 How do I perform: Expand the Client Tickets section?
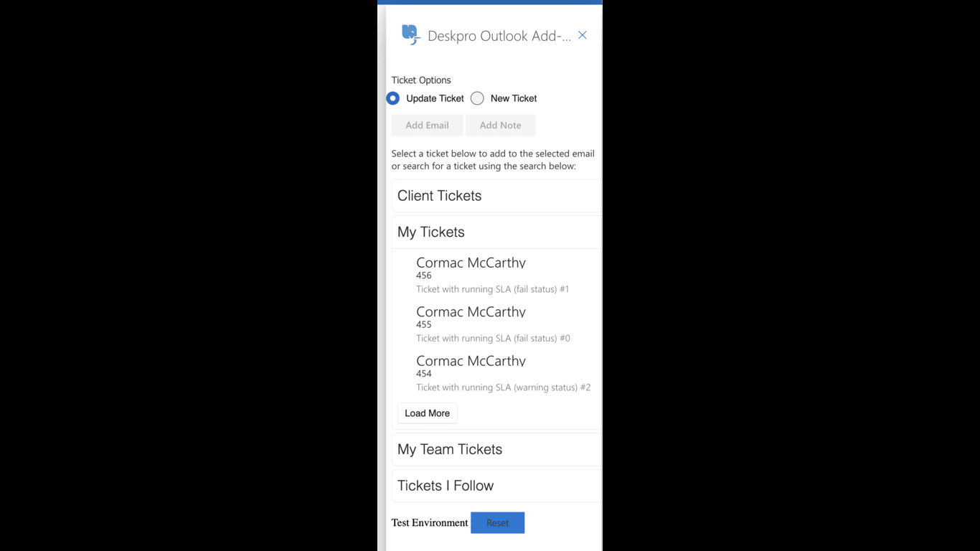[x=496, y=196]
